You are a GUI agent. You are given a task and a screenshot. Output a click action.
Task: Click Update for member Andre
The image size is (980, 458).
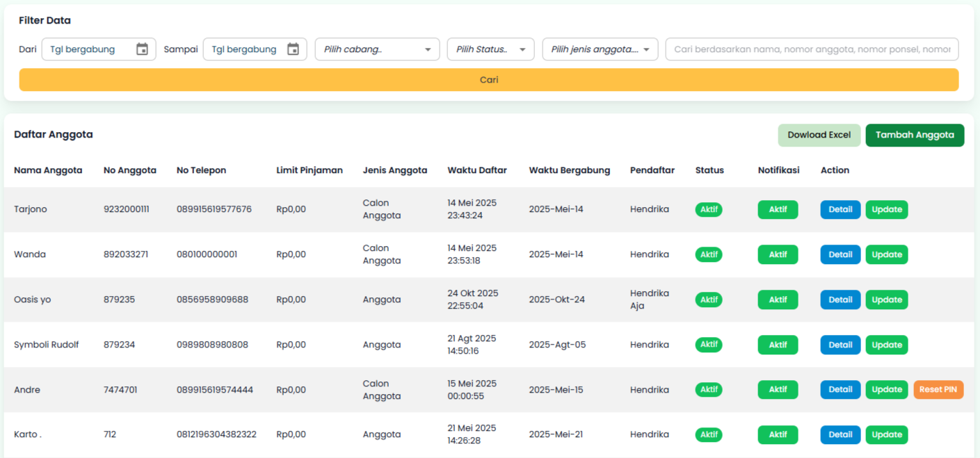pyautogui.click(x=887, y=390)
